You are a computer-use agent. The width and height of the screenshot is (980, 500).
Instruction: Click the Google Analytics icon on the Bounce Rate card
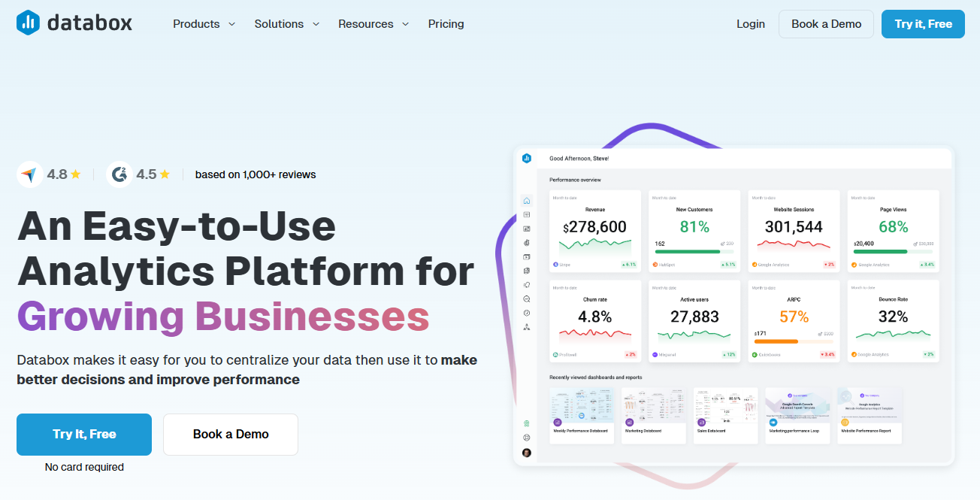(854, 354)
